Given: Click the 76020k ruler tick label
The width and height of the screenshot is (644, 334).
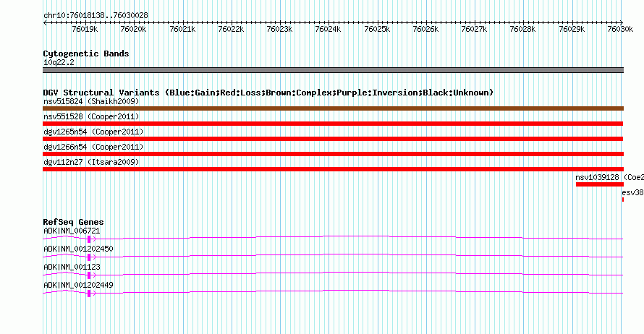Looking at the screenshot, I should [133, 29].
